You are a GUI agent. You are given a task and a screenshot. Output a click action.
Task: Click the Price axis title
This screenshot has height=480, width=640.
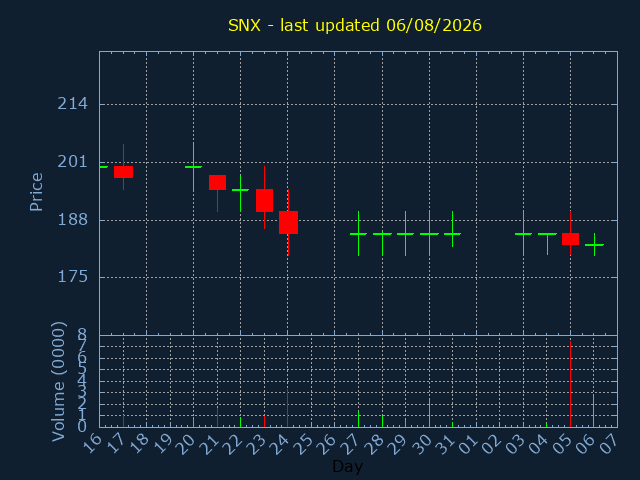click(36, 192)
